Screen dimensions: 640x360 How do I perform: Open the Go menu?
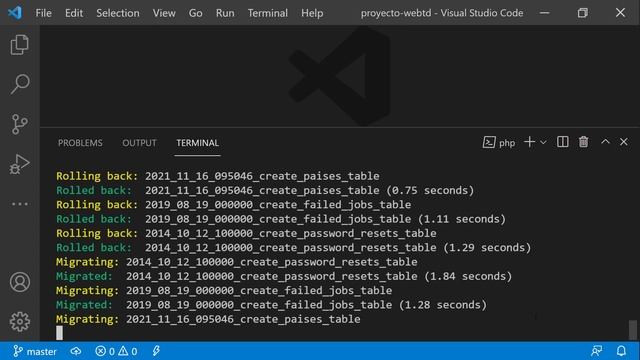pyautogui.click(x=196, y=13)
